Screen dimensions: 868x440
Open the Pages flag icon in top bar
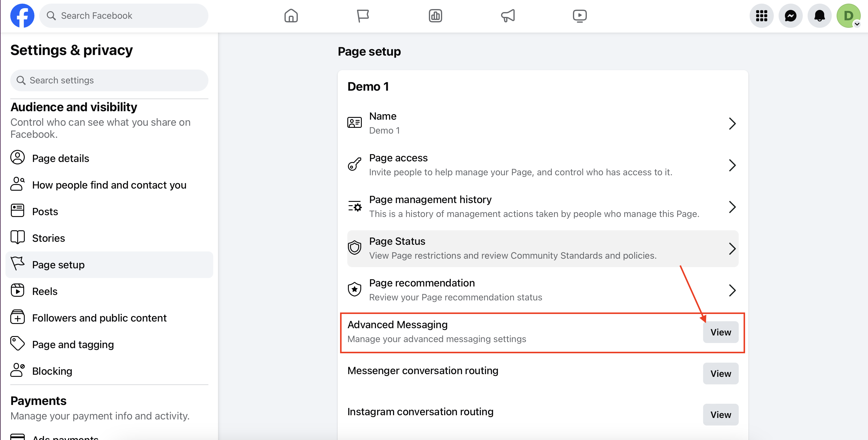click(363, 16)
